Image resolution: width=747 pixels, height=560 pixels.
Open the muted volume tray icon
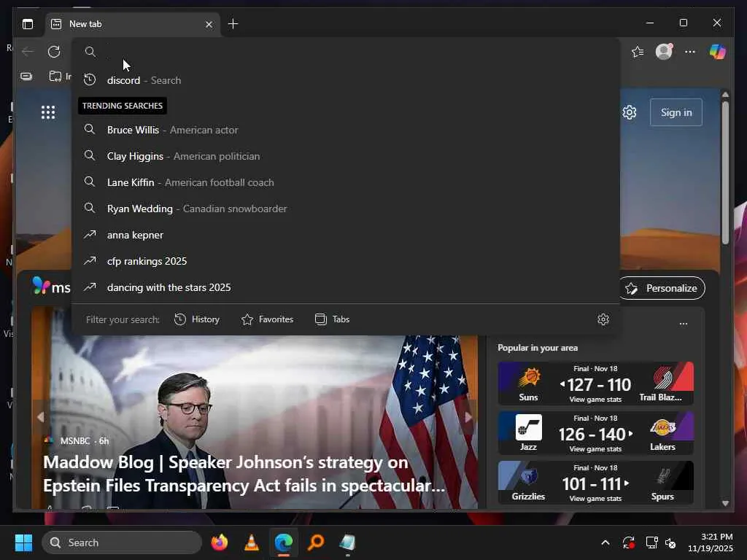(670, 542)
